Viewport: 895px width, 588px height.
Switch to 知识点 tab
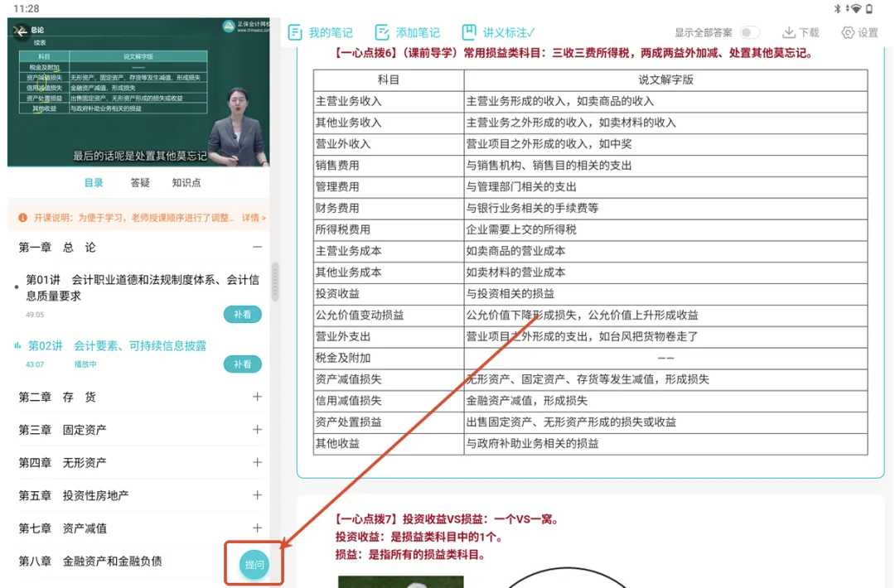186,182
